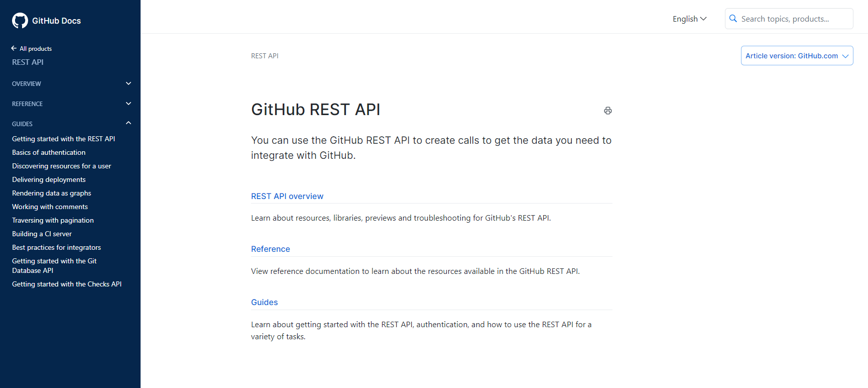The width and height of the screenshot is (868, 388).
Task: Open Rendering data as graphs guide
Action: 52,193
